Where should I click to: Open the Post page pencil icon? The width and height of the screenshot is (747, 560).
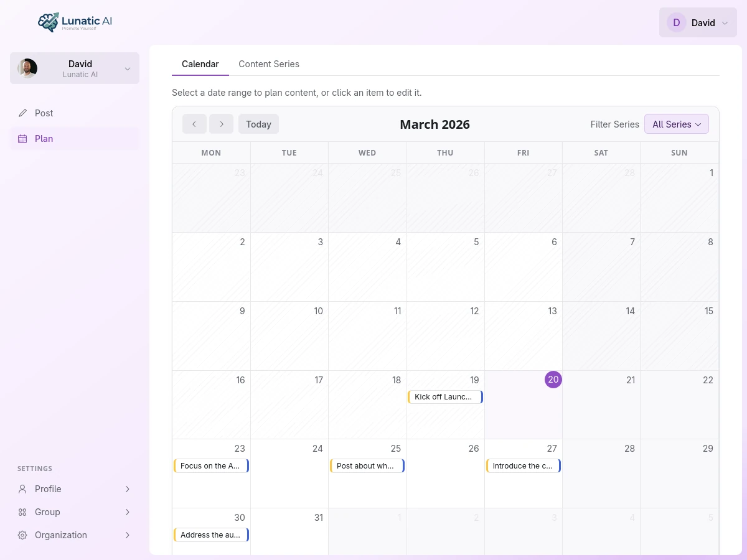(x=23, y=113)
